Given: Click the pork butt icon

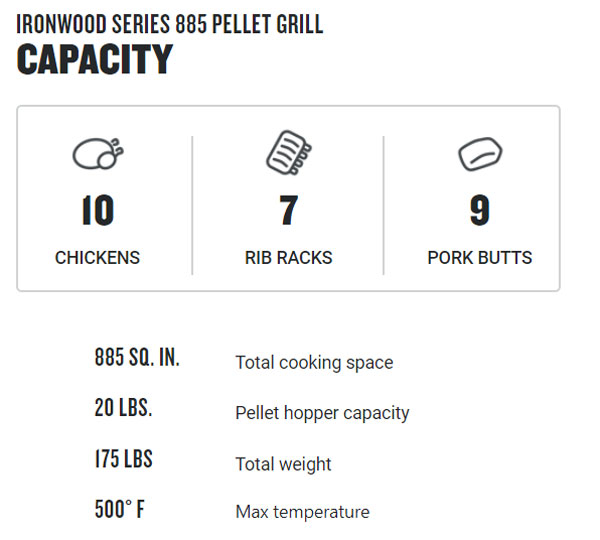Looking at the screenshot, I should click(x=479, y=154).
